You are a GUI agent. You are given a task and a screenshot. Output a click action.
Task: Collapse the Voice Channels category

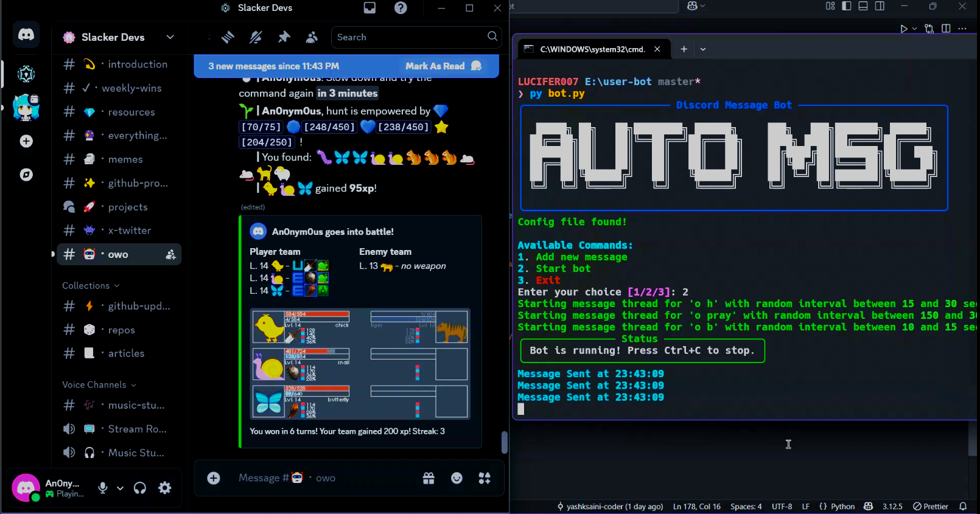click(99, 385)
